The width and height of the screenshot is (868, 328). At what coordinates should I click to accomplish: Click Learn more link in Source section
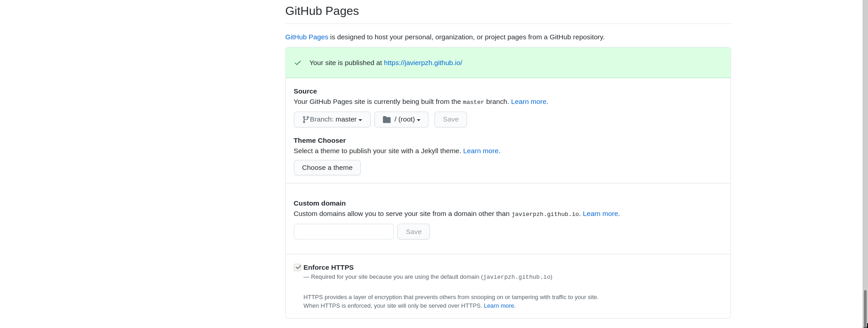pyautogui.click(x=528, y=102)
